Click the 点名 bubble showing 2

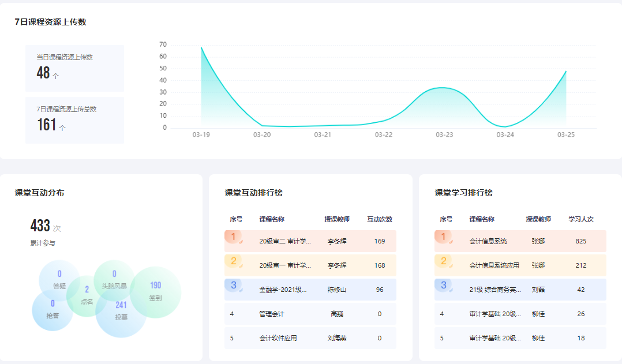tap(87, 295)
